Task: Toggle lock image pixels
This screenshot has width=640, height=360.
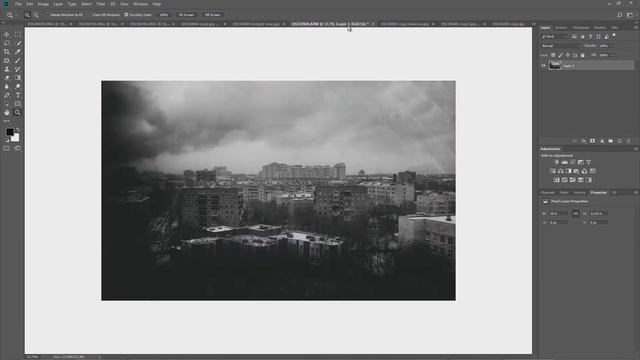Action: click(560, 55)
